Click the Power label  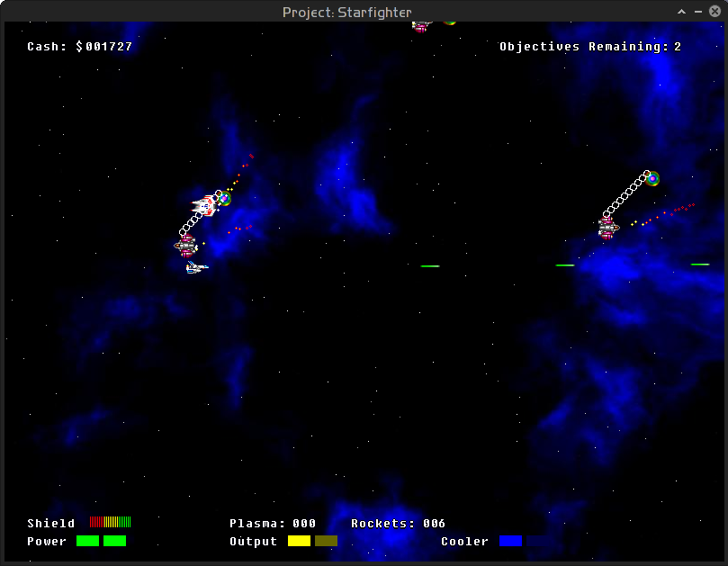click(x=47, y=542)
